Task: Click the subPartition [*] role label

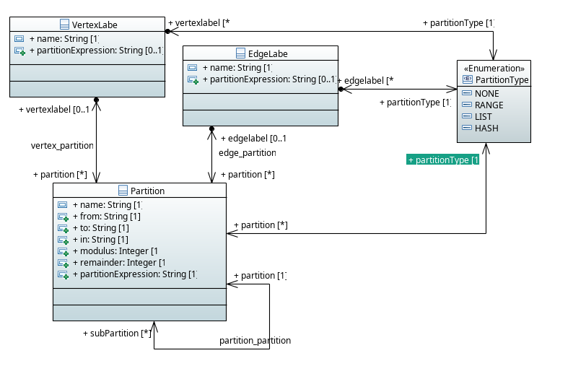Action: point(116,333)
